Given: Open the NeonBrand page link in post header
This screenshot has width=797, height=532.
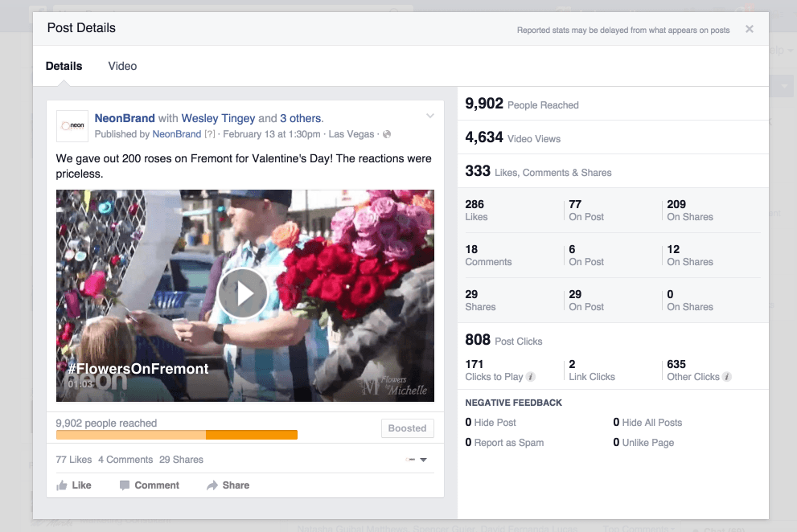Looking at the screenshot, I should click(125, 118).
